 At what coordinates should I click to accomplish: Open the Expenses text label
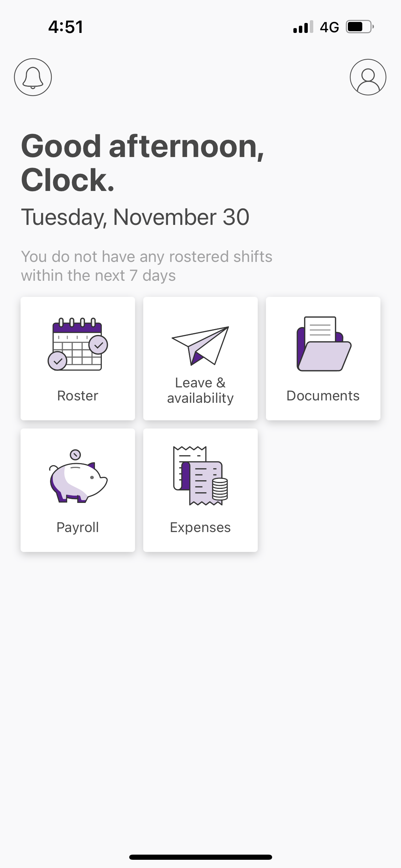200,527
